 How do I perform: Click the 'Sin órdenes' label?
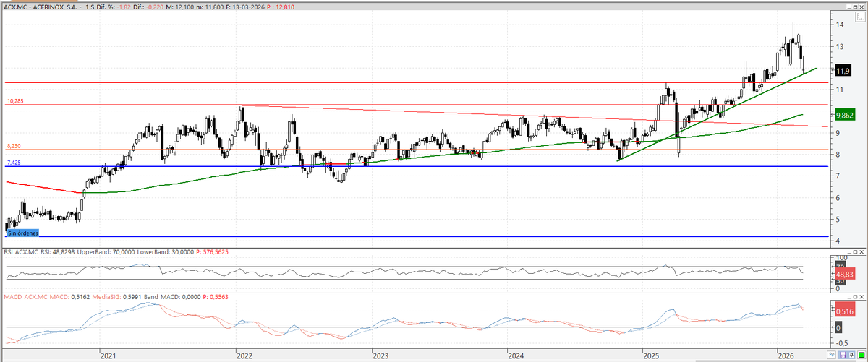pyautogui.click(x=22, y=233)
